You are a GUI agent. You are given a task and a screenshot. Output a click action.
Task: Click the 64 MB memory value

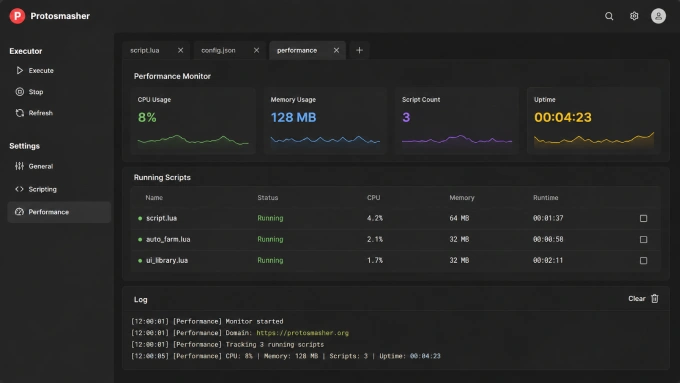point(459,218)
